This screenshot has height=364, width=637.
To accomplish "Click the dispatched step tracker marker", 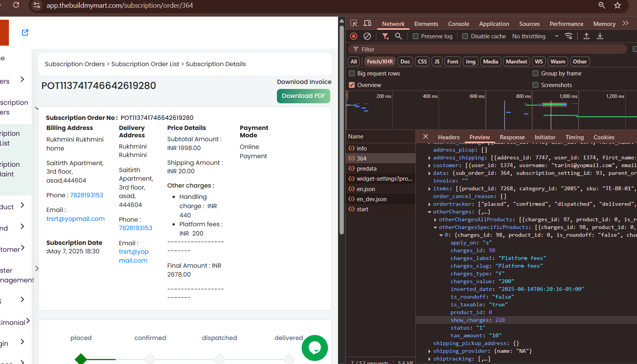I will pyautogui.click(x=219, y=359).
